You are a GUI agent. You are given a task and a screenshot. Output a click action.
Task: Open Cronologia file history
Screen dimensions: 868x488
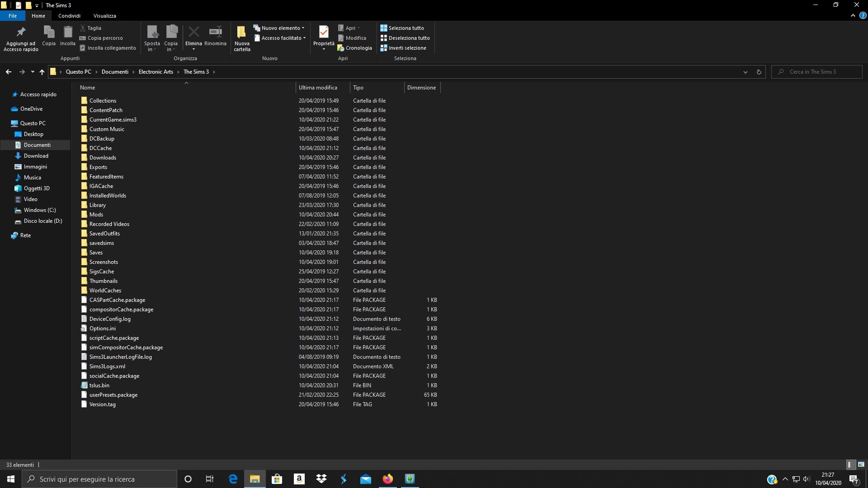click(x=355, y=48)
